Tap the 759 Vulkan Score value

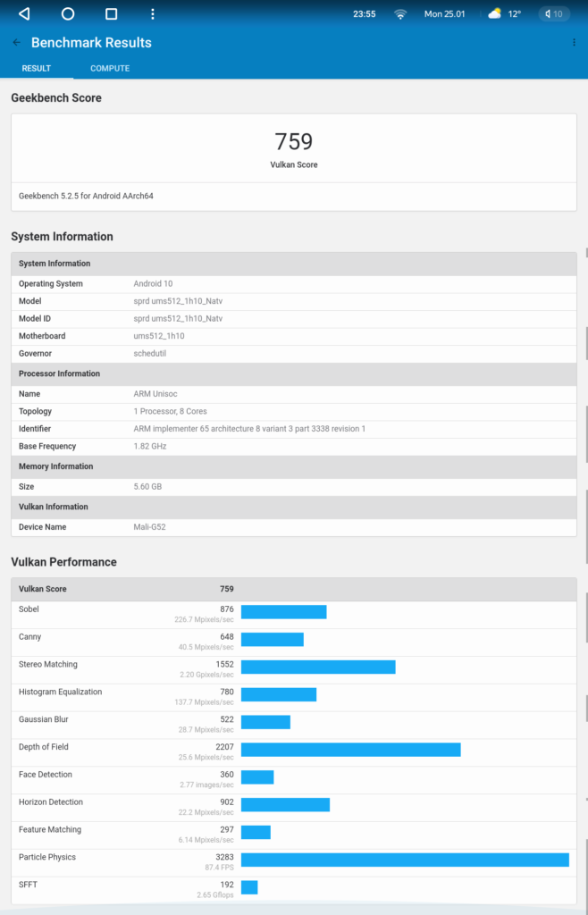[293, 142]
